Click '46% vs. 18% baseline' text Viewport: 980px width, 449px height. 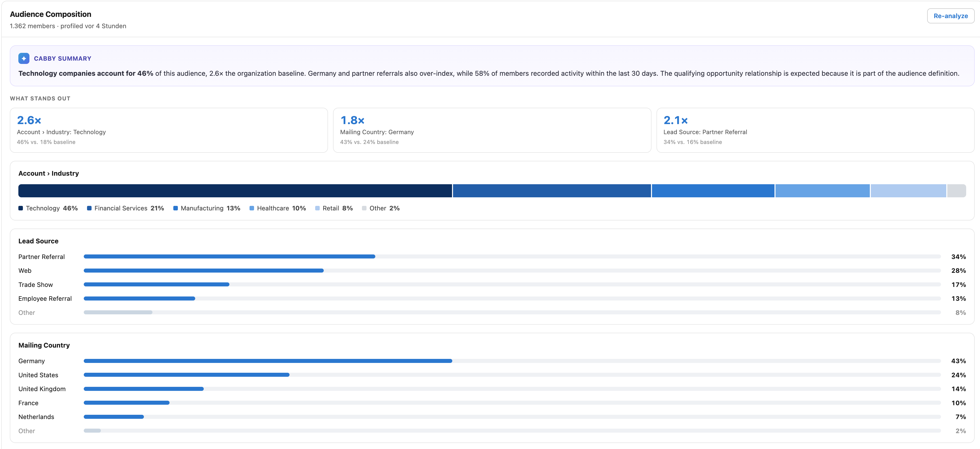coord(46,142)
